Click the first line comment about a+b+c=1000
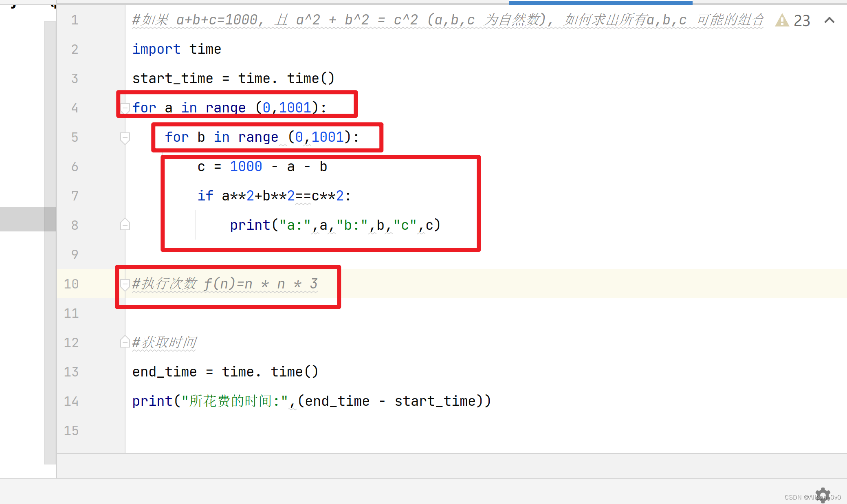Image resolution: width=847 pixels, height=504 pixels. [448, 20]
